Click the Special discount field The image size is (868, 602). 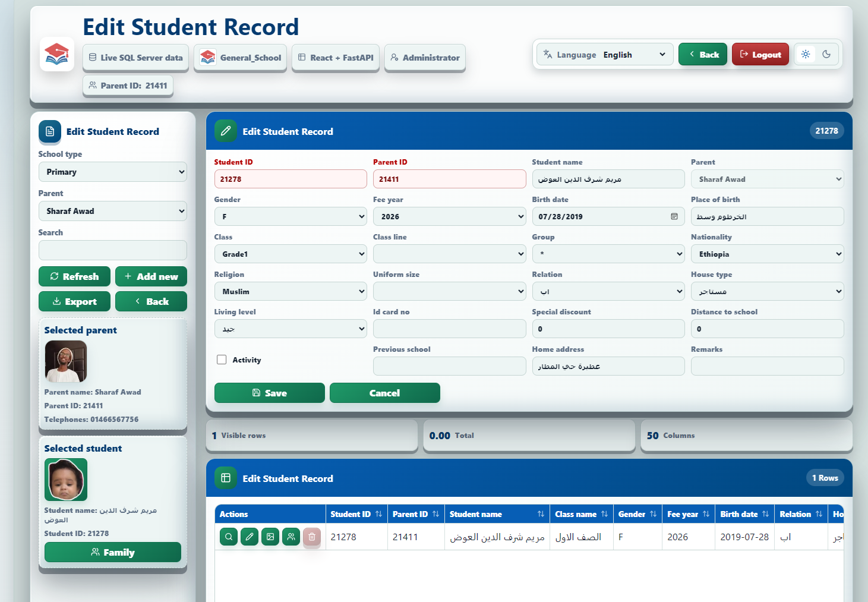608,329
